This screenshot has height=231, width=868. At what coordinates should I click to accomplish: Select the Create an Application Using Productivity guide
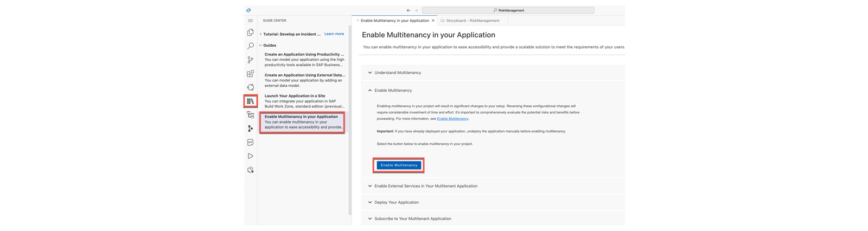[x=304, y=60]
